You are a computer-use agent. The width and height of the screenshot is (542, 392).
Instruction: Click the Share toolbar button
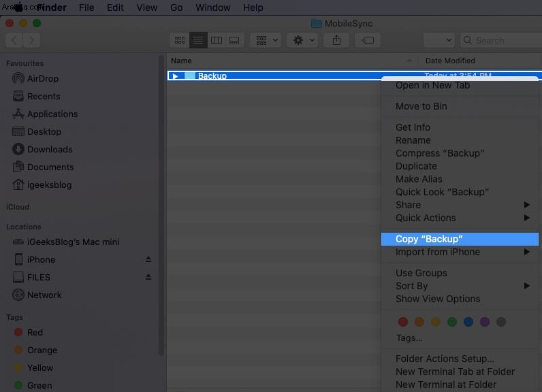pyautogui.click(x=336, y=40)
